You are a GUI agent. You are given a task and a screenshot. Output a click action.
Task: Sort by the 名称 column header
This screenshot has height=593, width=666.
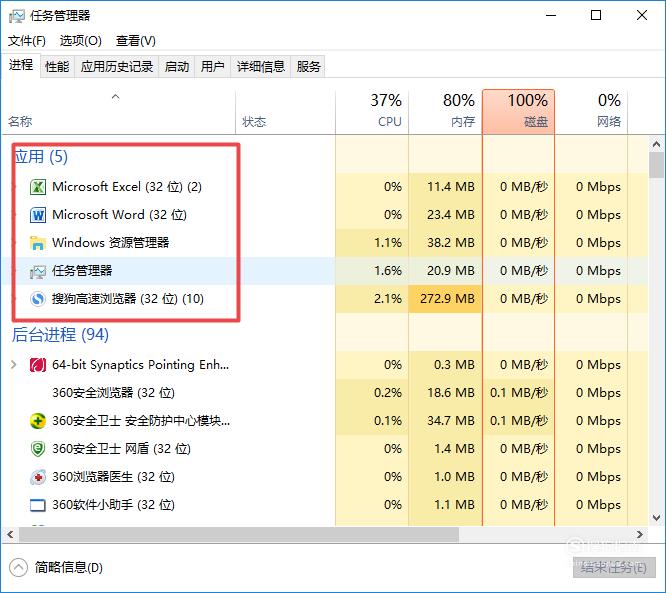[119, 112]
